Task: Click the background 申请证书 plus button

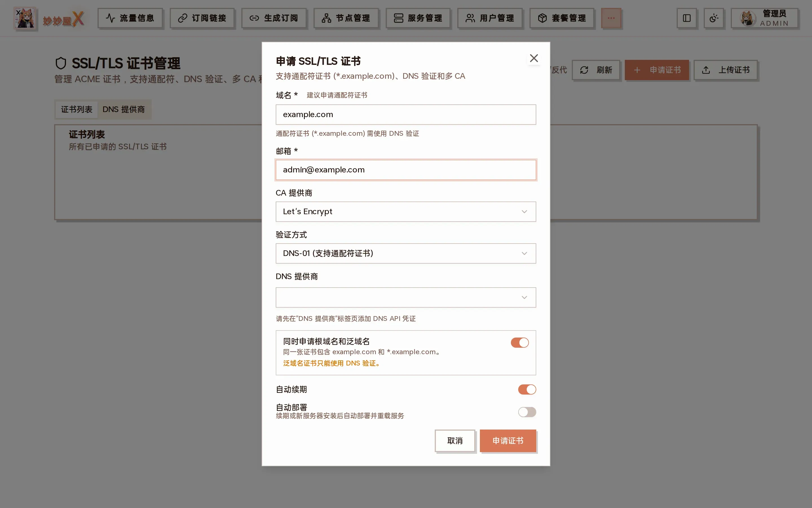Action: tap(657, 70)
